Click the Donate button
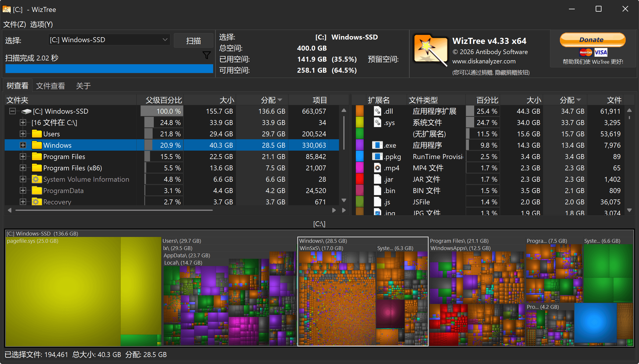639x364 pixels. (593, 40)
